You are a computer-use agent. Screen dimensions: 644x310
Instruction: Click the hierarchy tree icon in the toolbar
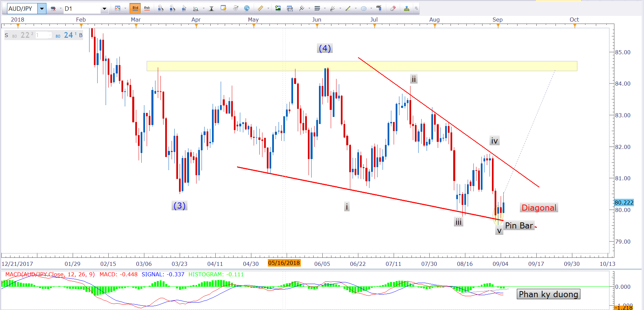pos(406,8)
